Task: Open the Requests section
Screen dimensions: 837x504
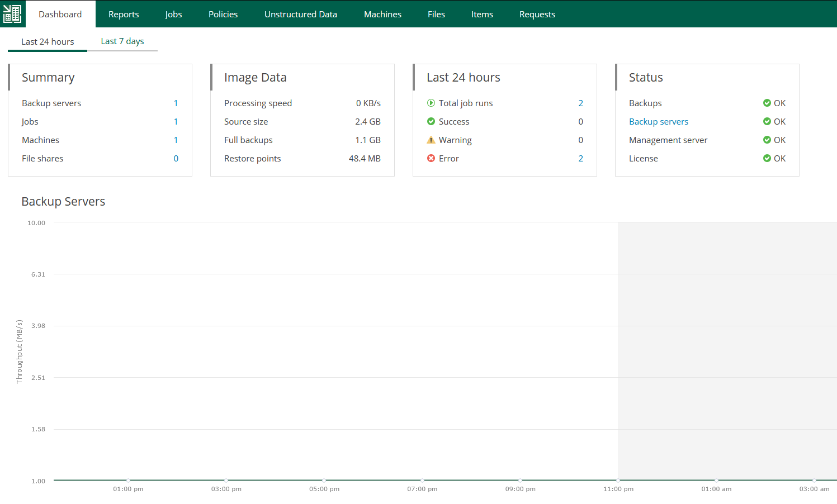Action: point(537,14)
